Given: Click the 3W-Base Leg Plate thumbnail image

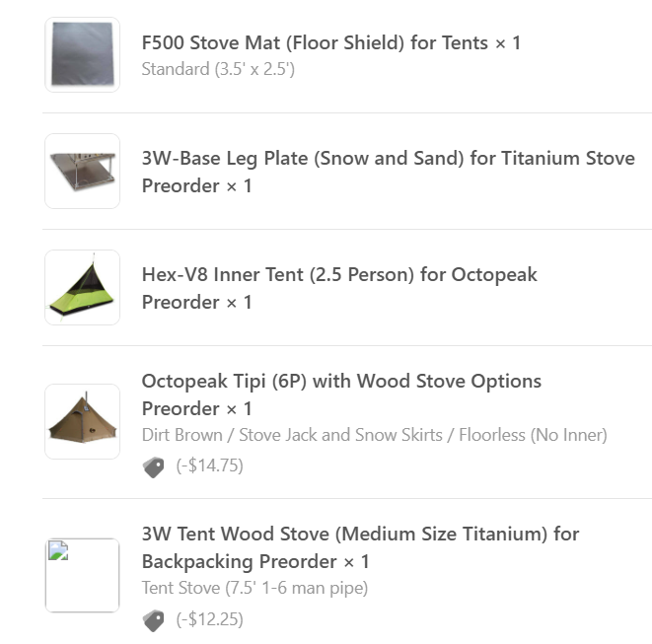Looking at the screenshot, I should point(82,171).
